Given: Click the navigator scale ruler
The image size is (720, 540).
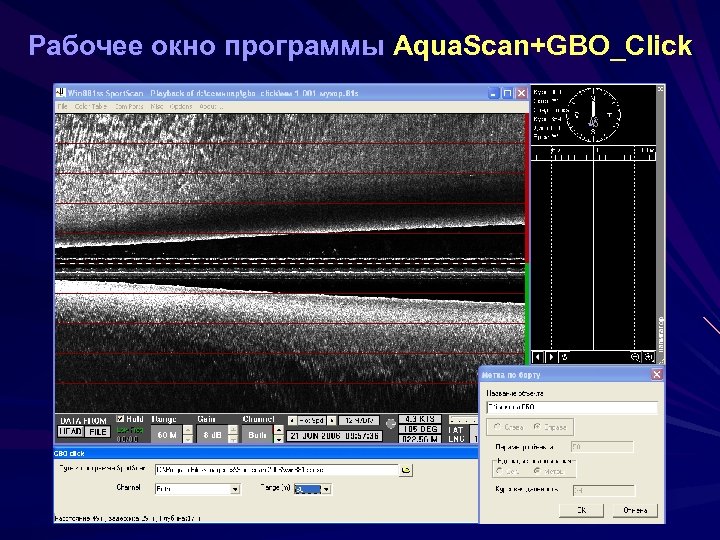Looking at the screenshot, I should (593, 154).
